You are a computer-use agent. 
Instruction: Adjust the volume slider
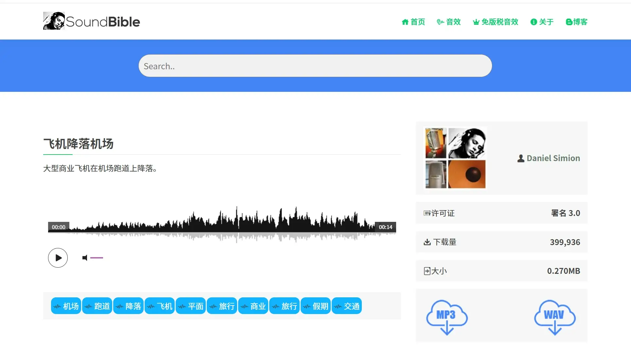pos(96,258)
